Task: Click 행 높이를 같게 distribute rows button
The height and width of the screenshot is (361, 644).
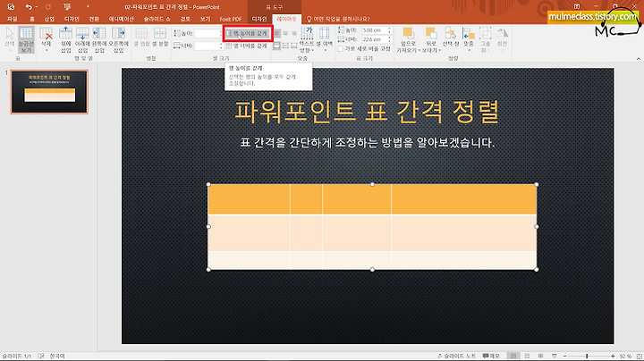Action: click(248, 33)
